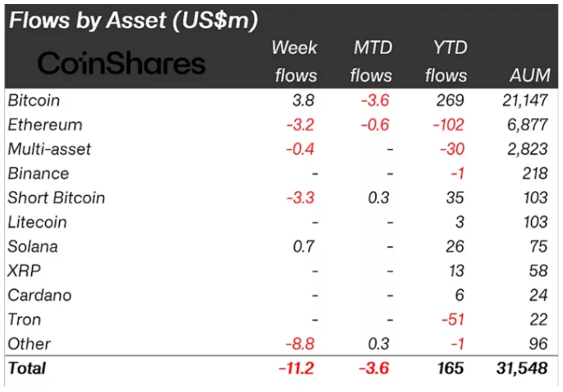Click the Bitcoin row label
The width and height of the screenshot is (563, 392).
[34, 100]
